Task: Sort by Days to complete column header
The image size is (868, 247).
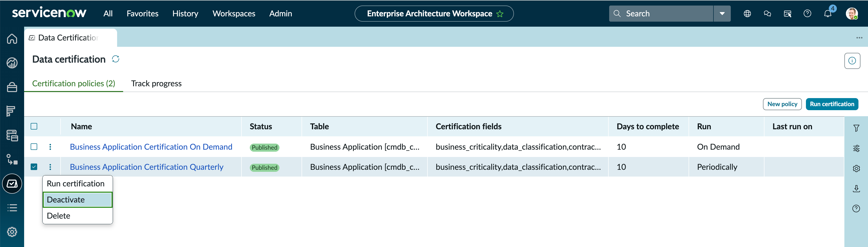Action: click(648, 126)
